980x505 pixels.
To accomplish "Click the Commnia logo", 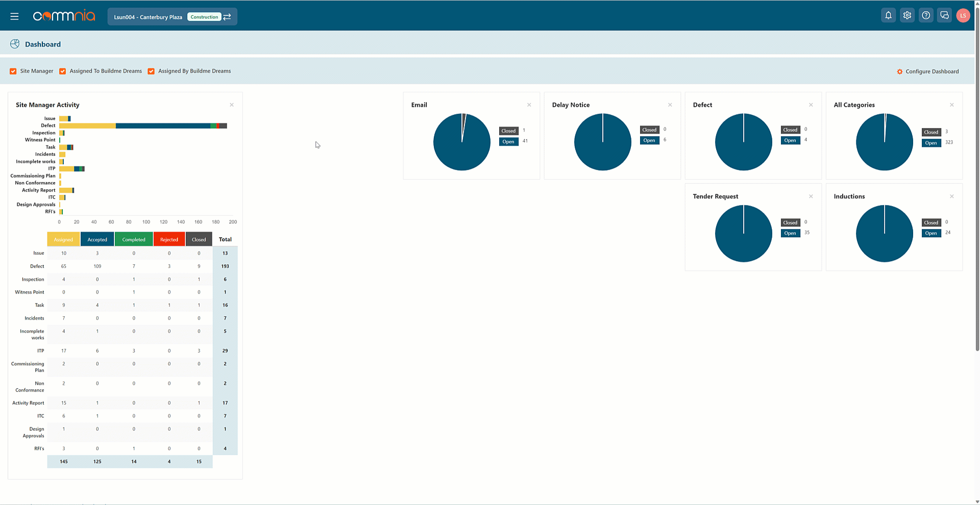I will [x=64, y=16].
